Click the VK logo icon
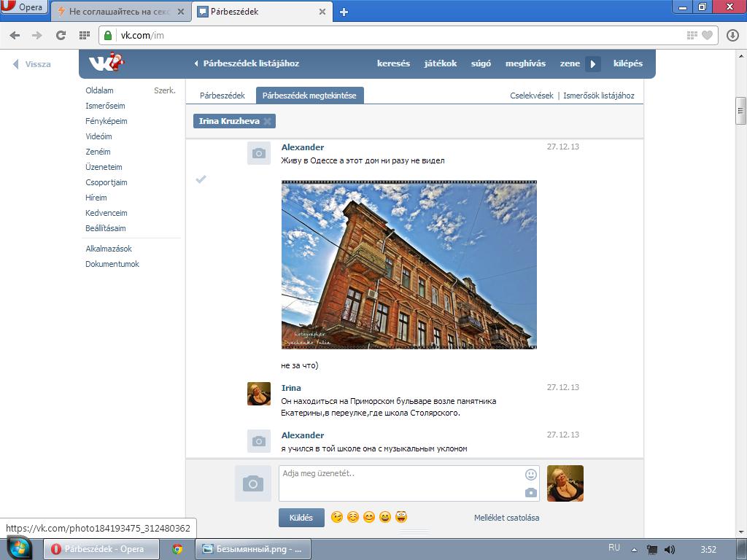 [x=106, y=63]
